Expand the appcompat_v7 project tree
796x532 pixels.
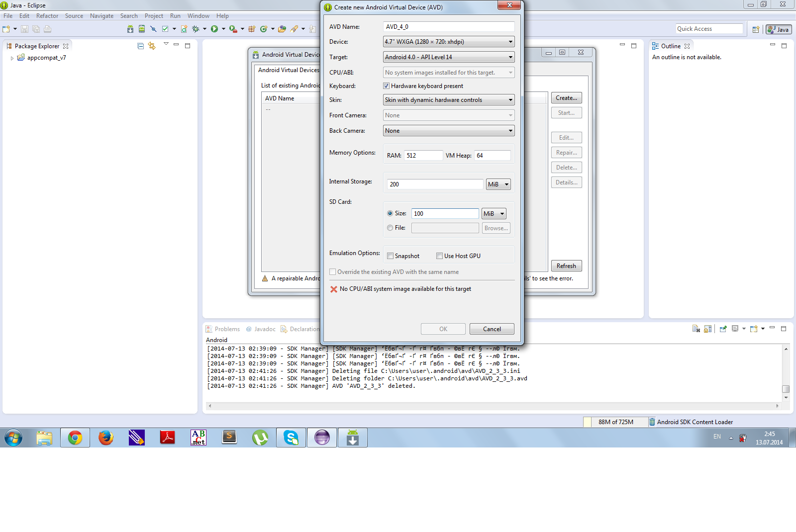tap(12, 58)
